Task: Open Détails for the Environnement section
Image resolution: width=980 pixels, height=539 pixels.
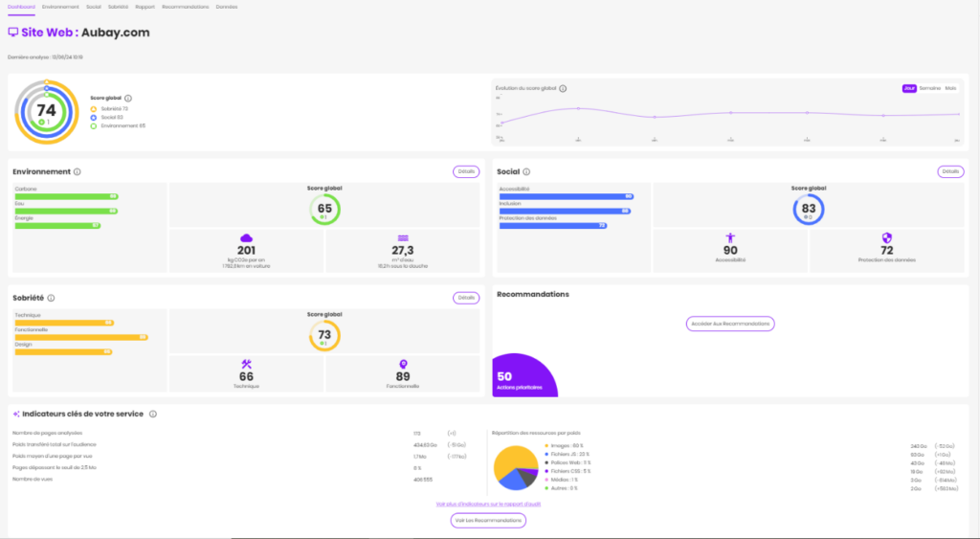Action: point(466,172)
